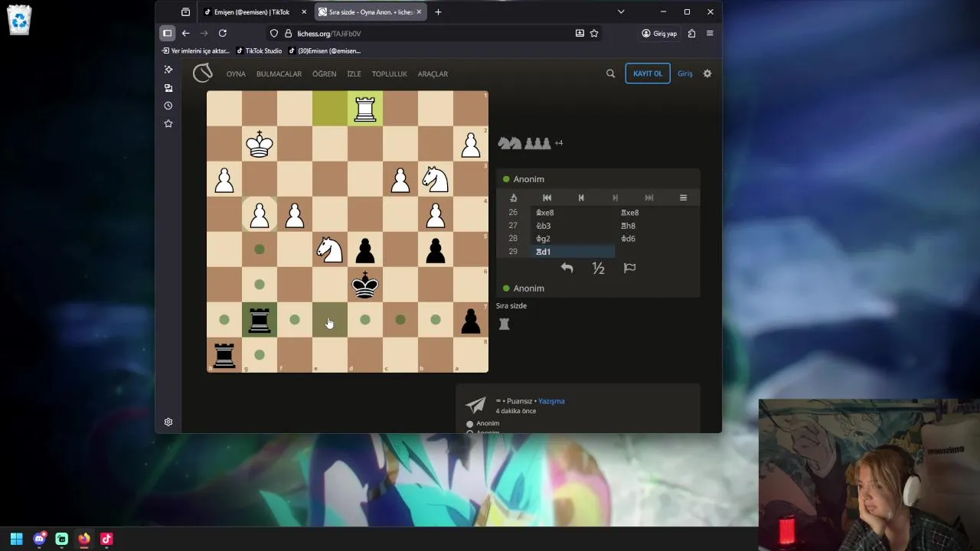Open the İZLE menu
The image size is (980, 551).
coord(354,74)
